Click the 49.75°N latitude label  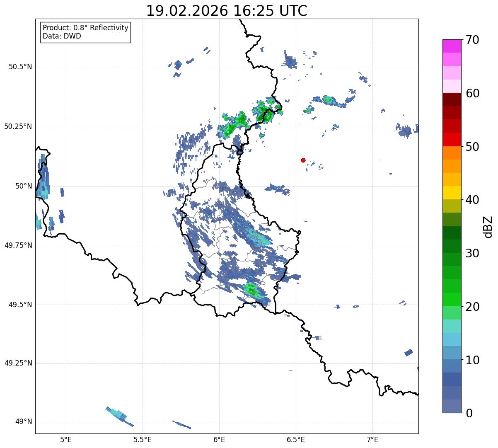18,245
